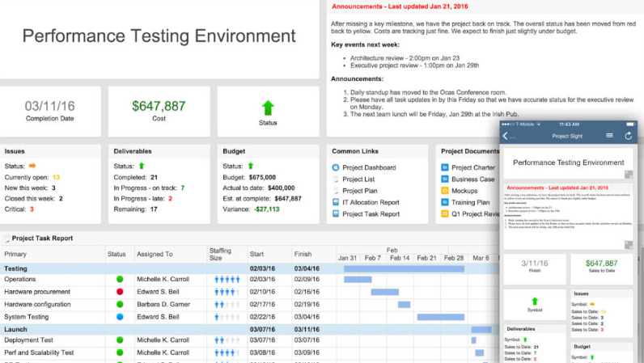Open the Business Case document link
Viewport: 644px width, 363px height.
(472, 179)
